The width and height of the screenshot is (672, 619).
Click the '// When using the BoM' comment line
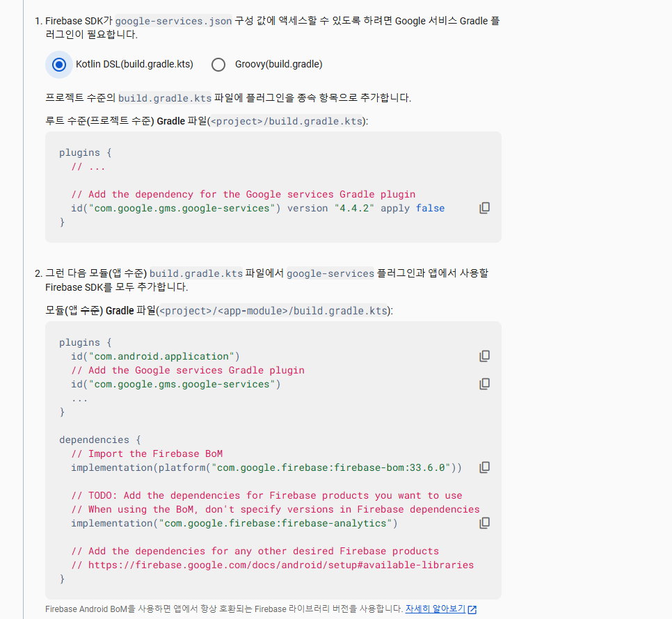coord(275,509)
